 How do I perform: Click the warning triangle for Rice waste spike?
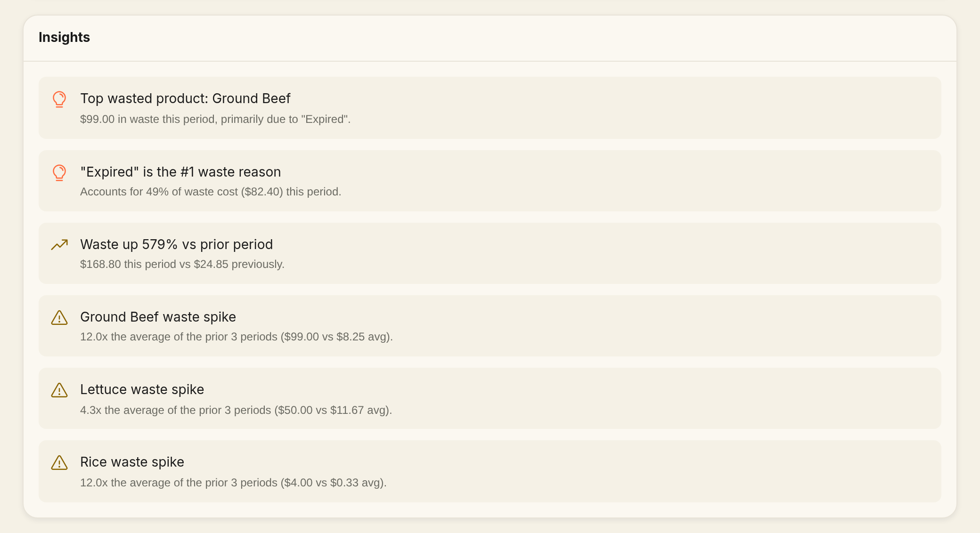[59, 463]
